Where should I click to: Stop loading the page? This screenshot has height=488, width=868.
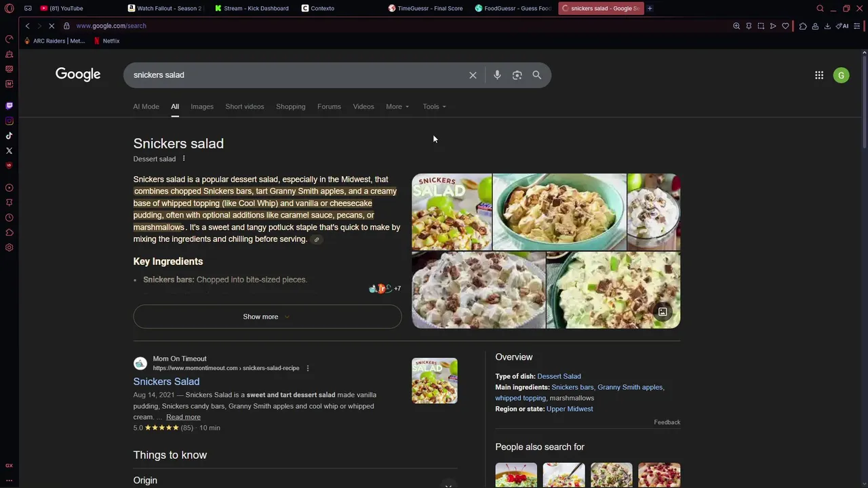click(52, 26)
